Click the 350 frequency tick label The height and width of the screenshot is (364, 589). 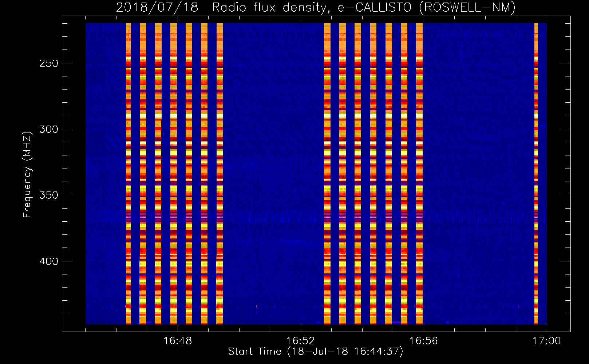pyautogui.click(x=48, y=195)
